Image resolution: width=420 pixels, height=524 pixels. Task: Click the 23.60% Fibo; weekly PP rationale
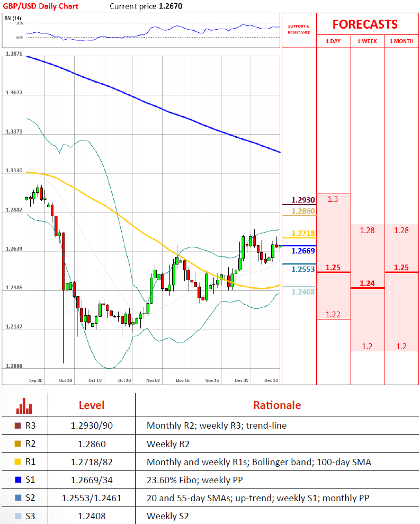pyautogui.click(x=195, y=480)
